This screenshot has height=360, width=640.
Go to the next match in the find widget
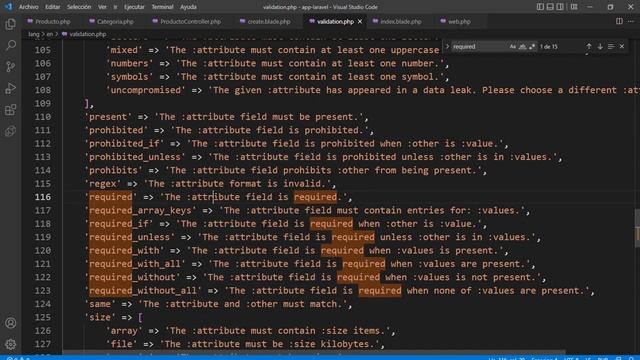(x=600, y=47)
